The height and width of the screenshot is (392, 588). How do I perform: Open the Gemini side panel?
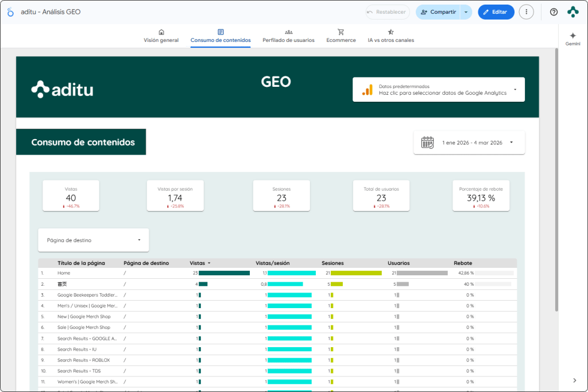[x=572, y=39]
